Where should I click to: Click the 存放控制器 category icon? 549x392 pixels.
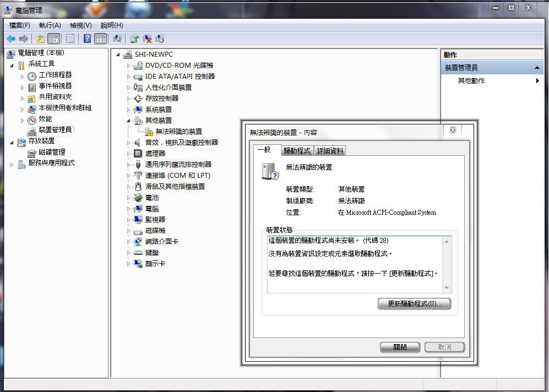[138, 99]
